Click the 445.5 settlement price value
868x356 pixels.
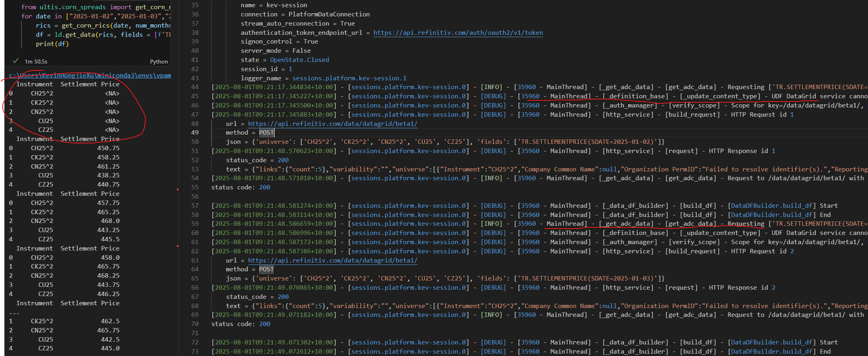[110, 239]
